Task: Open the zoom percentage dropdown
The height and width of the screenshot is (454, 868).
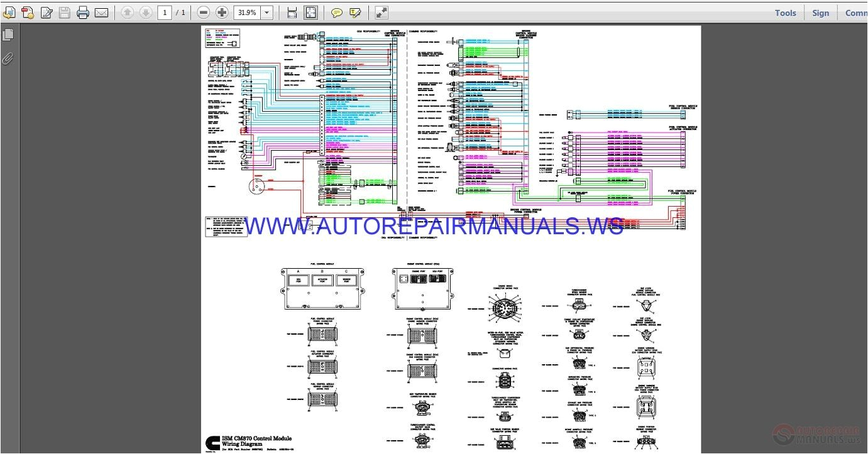Action: click(266, 12)
